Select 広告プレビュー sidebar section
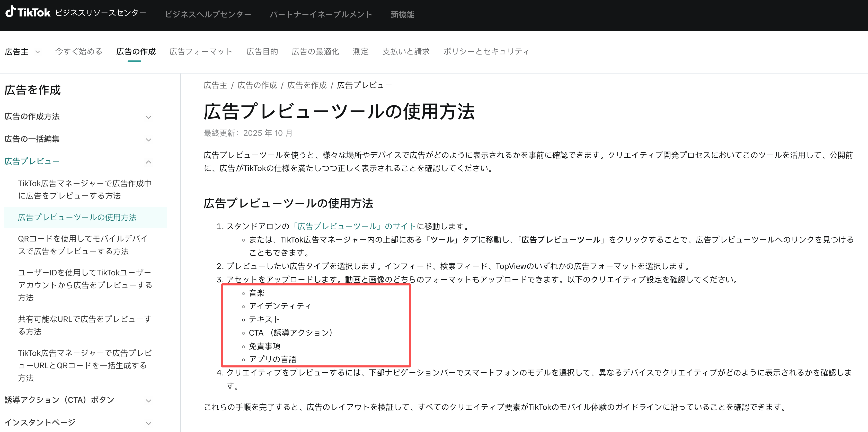This screenshot has height=432, width=868. [x=32, y=161]
